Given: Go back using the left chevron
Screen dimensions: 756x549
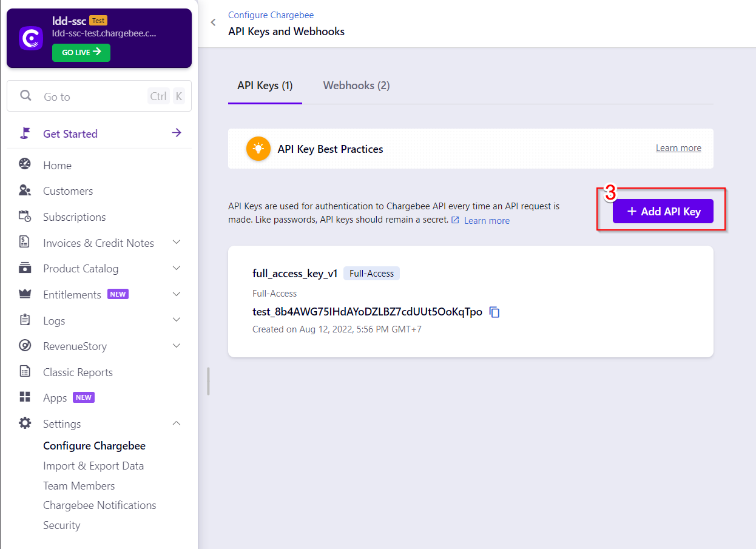Looking at the screenshot, I should click(x=213, y=23).
